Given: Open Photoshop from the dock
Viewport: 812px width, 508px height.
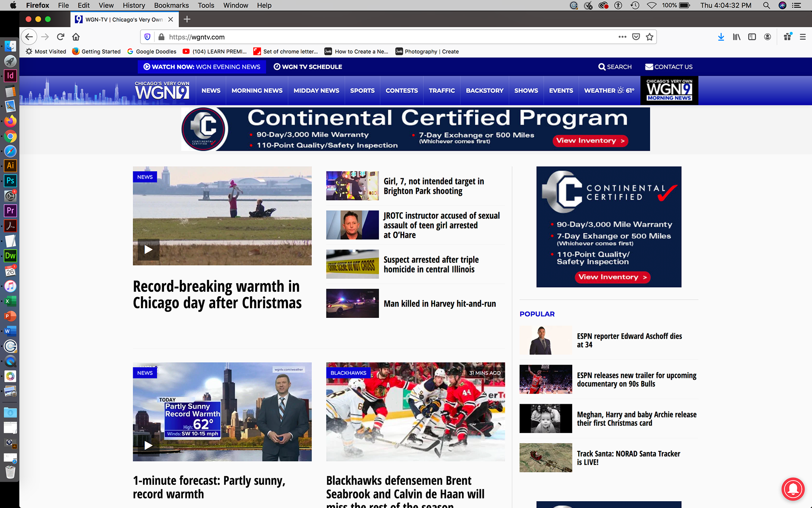Looking at the screenshot, I should coord(10,181).
